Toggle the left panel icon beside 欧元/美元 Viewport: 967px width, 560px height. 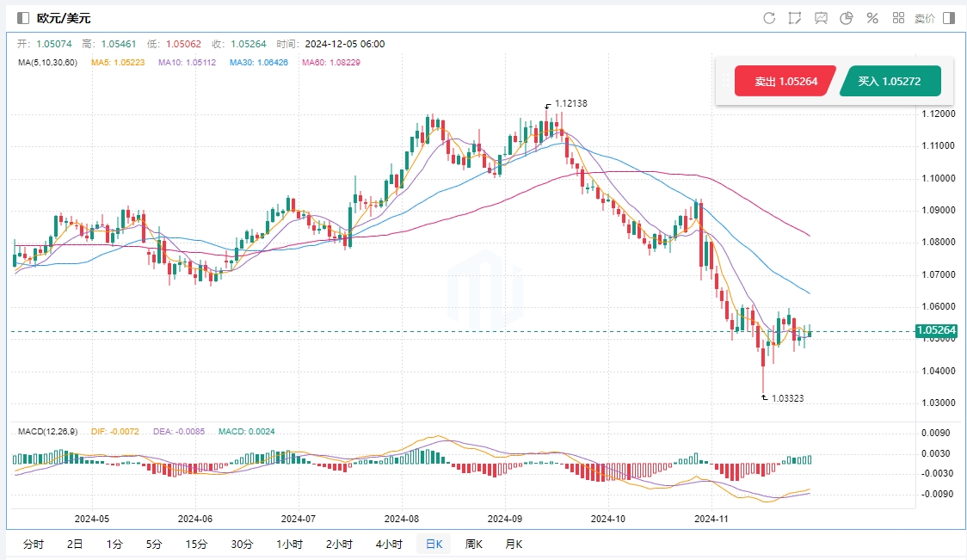pos(23,18)
